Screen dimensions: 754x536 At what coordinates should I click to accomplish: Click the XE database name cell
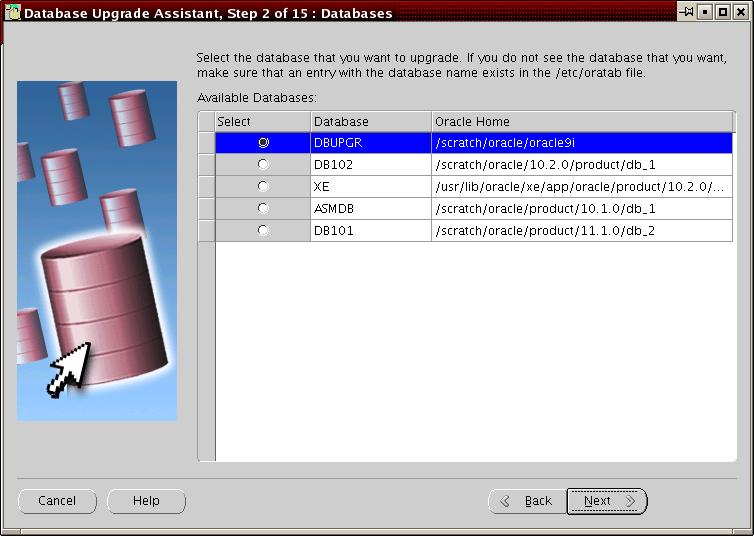tap(371, 187)
